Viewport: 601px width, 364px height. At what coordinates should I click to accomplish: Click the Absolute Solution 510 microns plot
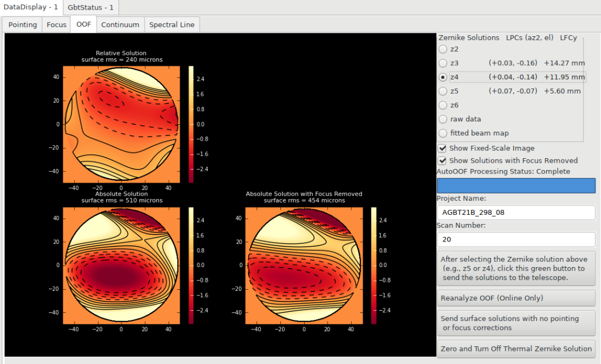click(121, 266)
